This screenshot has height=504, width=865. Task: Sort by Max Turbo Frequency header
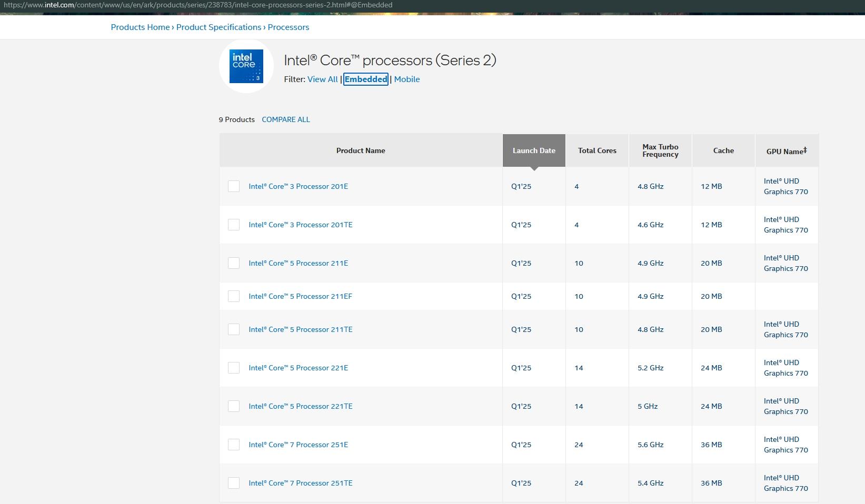click(660, 150)
